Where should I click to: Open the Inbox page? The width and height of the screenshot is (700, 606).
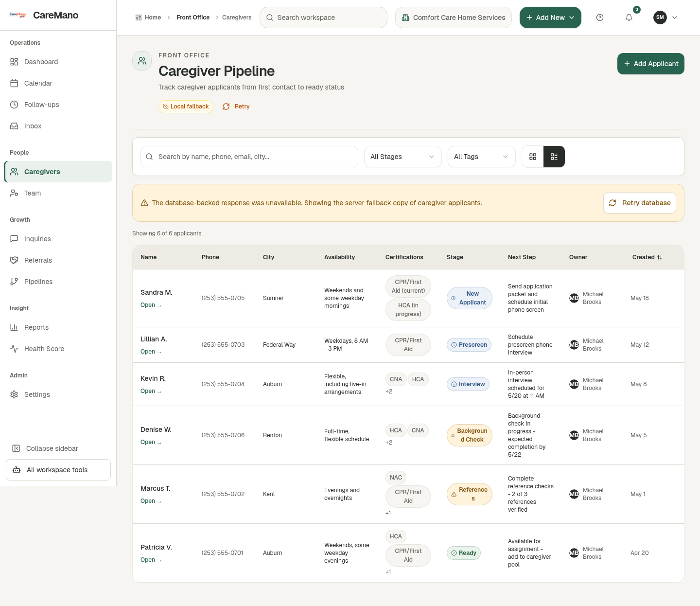pyautogui.click(x=58, y=126)
